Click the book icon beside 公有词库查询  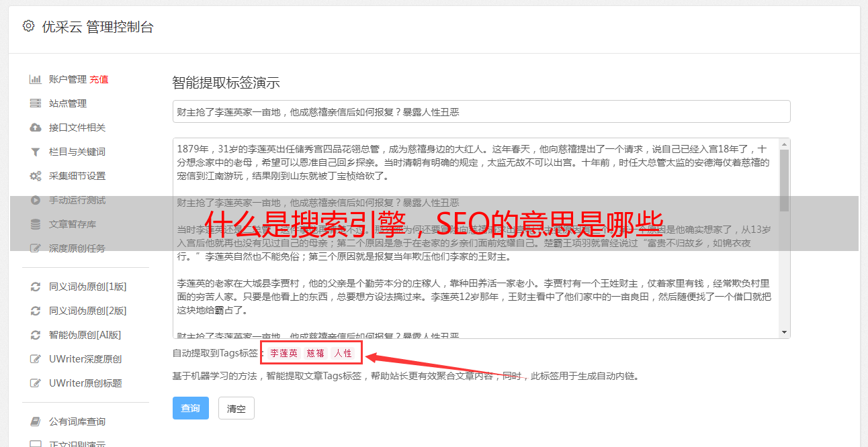pos(35,421)
